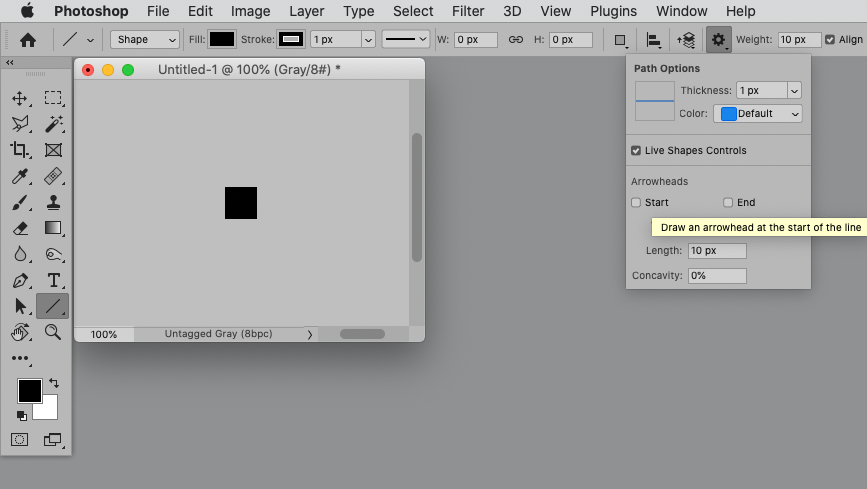Screen dimensions: 867x489
Task: Open the File menu
Action: tap(158, 11)
